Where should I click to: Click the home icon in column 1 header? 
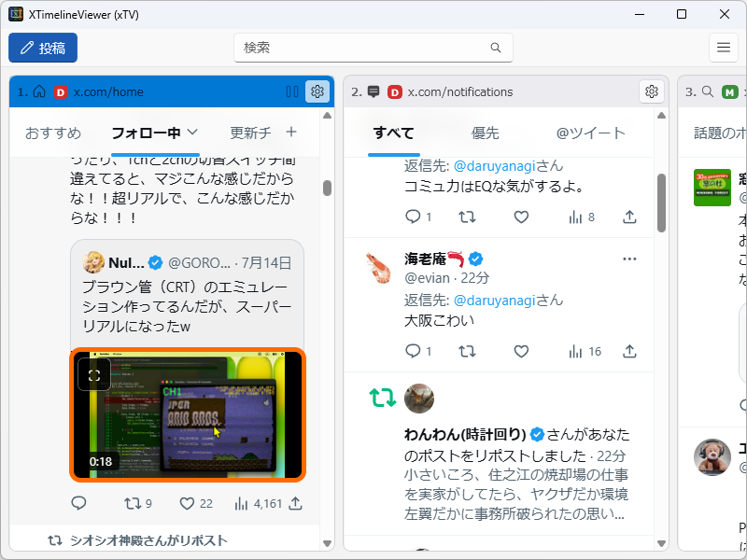tap(39, 91)
